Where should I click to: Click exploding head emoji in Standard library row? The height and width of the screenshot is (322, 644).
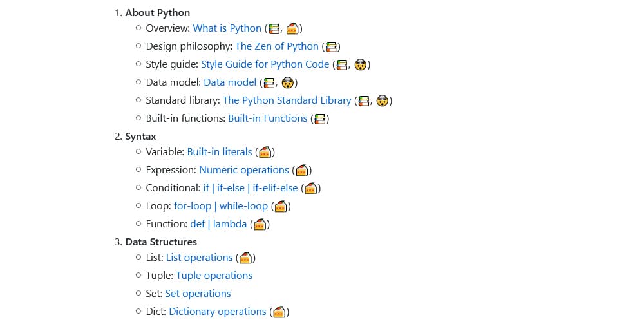pos(383,101)
